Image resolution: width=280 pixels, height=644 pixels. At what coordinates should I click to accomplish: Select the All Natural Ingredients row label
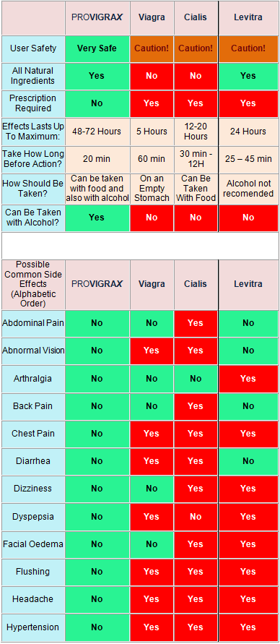pos(32,76)
